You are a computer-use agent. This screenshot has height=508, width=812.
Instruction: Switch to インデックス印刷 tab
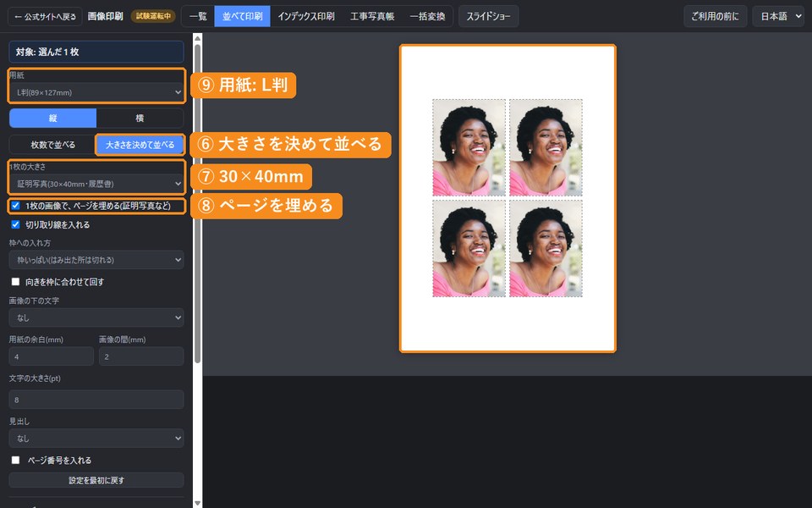306,17
